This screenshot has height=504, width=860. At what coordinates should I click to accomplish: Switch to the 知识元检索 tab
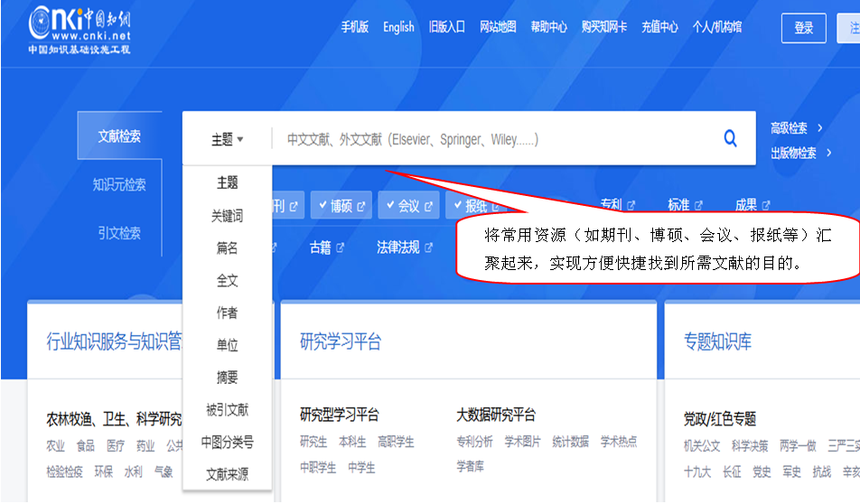click(x=119, y=185)
